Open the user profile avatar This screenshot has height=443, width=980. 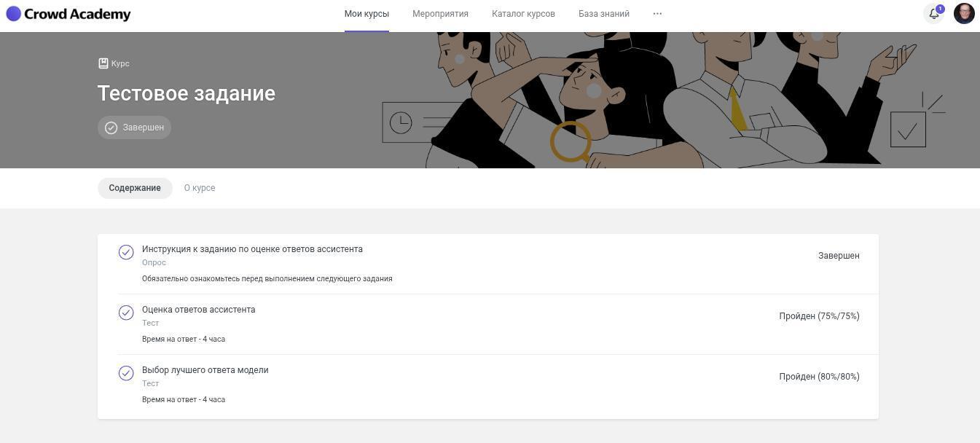(964, 14)
